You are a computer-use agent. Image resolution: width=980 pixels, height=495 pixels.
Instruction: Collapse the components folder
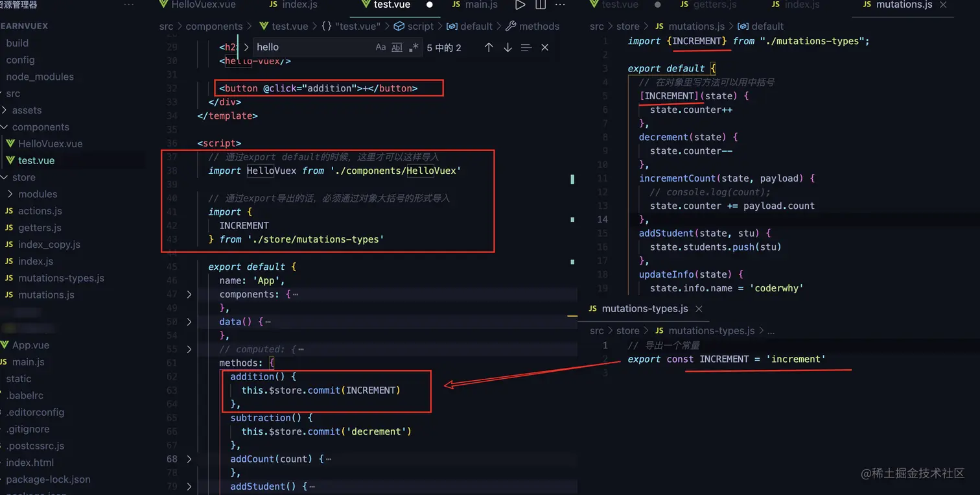point(40,127)
